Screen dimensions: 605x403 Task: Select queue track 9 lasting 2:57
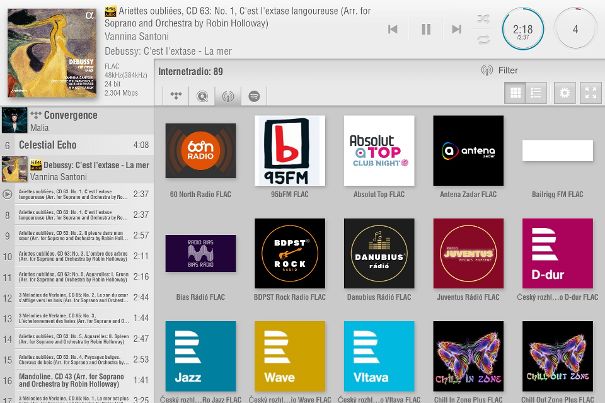(x=77, y=235)
